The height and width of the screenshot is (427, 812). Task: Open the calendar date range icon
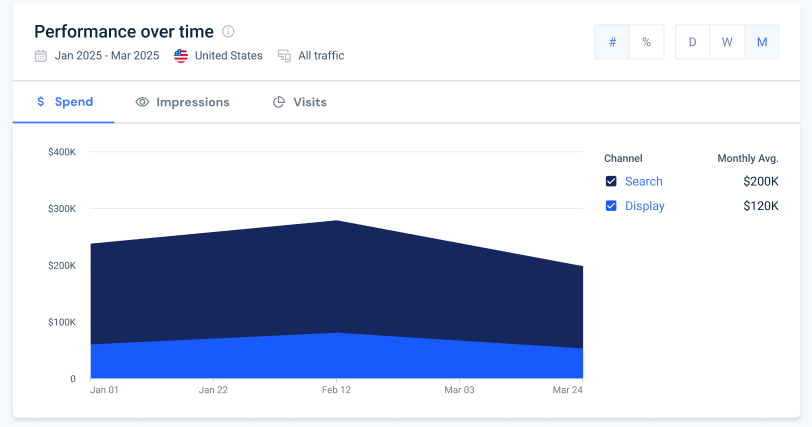41,56
